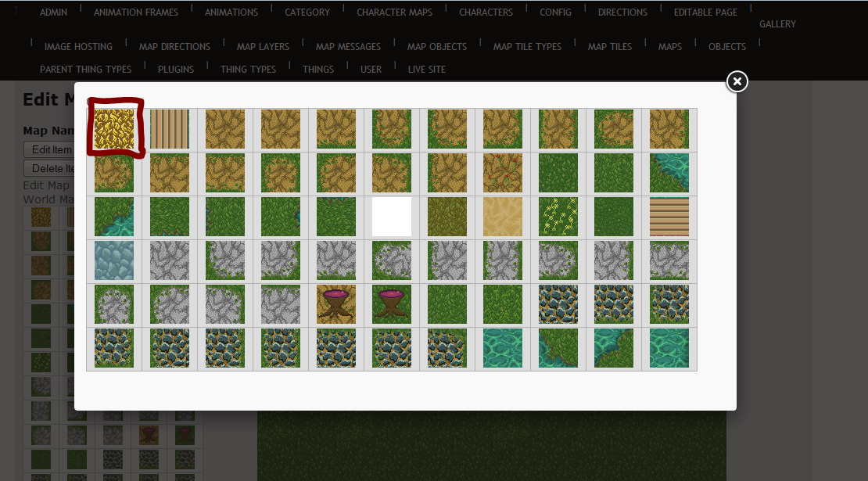Navigate to Category

click(307, 13)
